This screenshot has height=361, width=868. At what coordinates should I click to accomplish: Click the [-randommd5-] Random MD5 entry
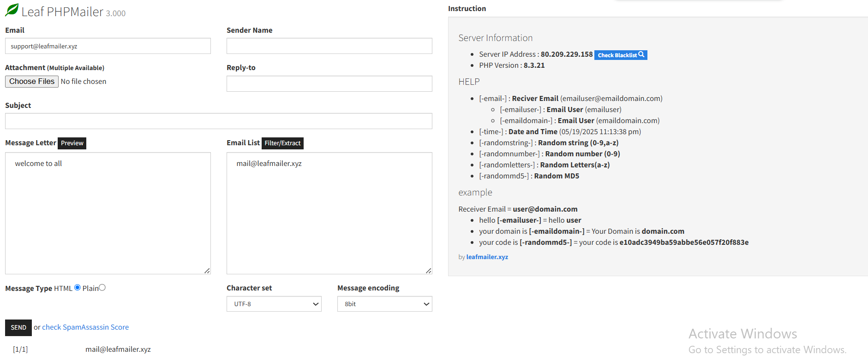[x=529, y=176]
